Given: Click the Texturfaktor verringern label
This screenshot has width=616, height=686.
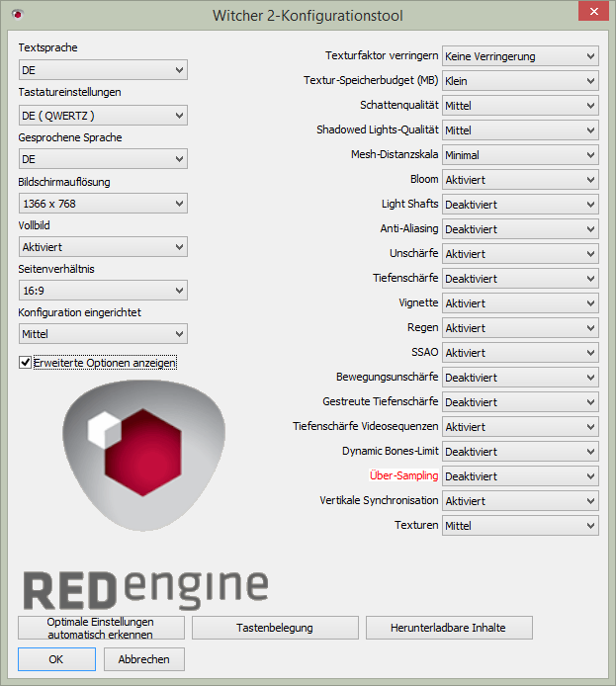Looking at the screenshot, I should [x=381, y=55].
